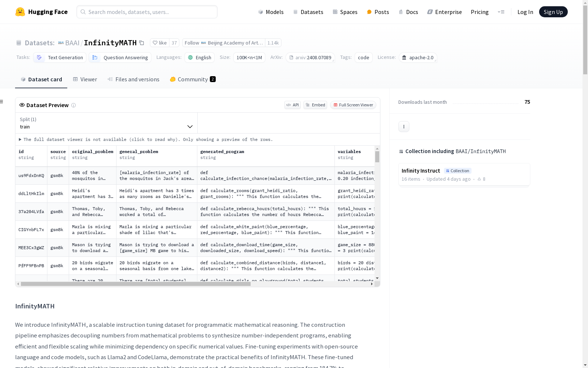Click the Question Answering task icon
Screen dimensions: 588x368
click(95, 57)
